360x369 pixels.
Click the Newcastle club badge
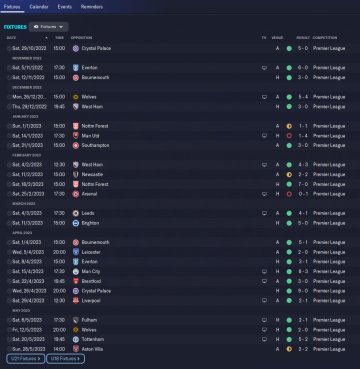[76, 174]
